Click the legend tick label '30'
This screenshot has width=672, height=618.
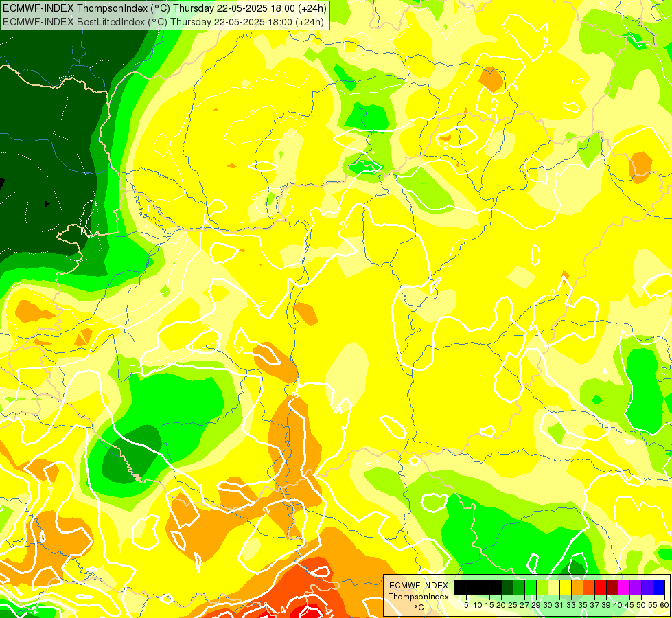click(x=548, y=605)
